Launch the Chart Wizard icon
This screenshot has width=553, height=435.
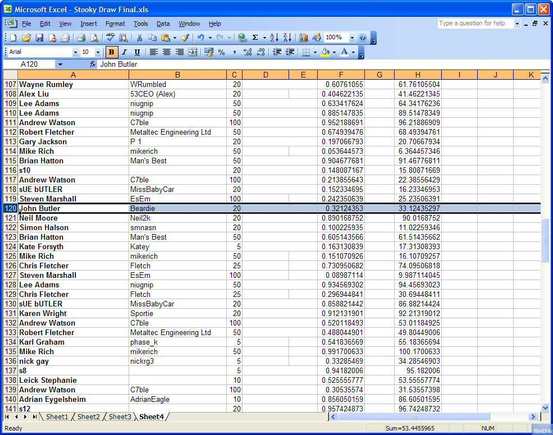click(303, 38)
